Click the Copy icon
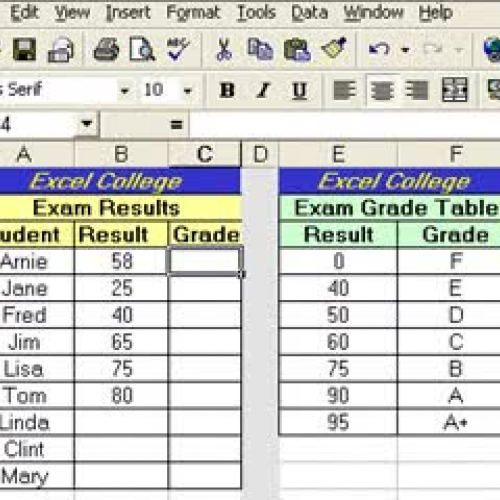Image resolution: width=500 pixels, height=500 pixels. (x=260, y=49)
